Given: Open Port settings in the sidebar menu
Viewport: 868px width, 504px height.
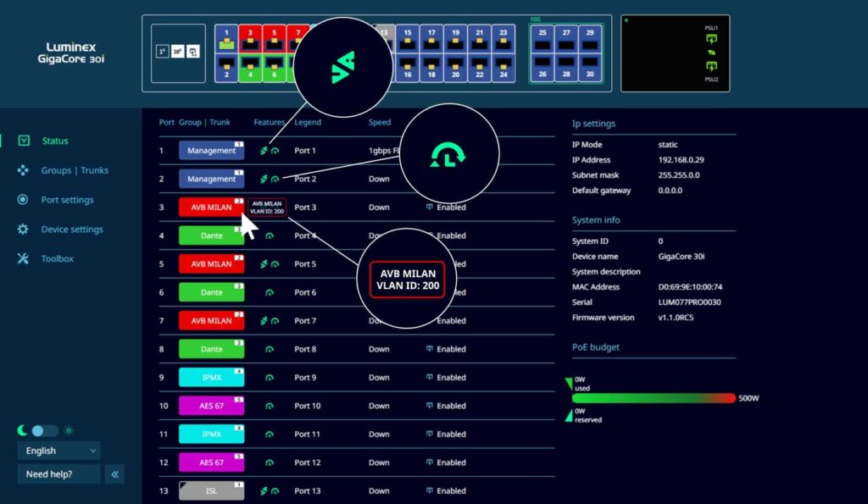Looking at the screenshot, I should click(x=67, y=200).
